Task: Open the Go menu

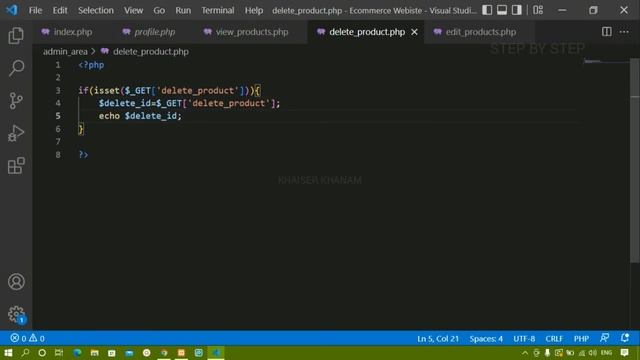Action: click(159, 10)
